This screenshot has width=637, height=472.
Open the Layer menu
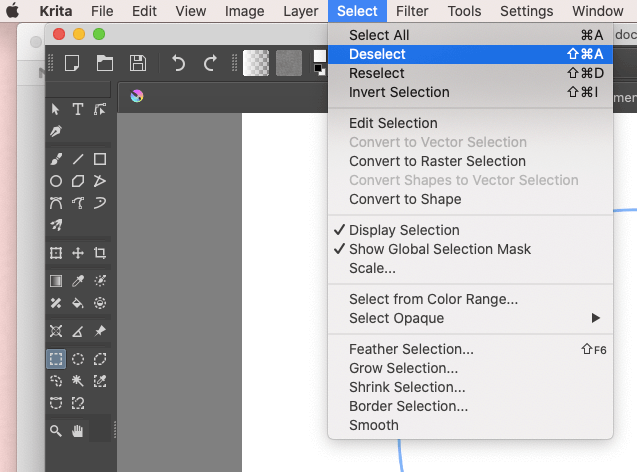tap(301, 11)
